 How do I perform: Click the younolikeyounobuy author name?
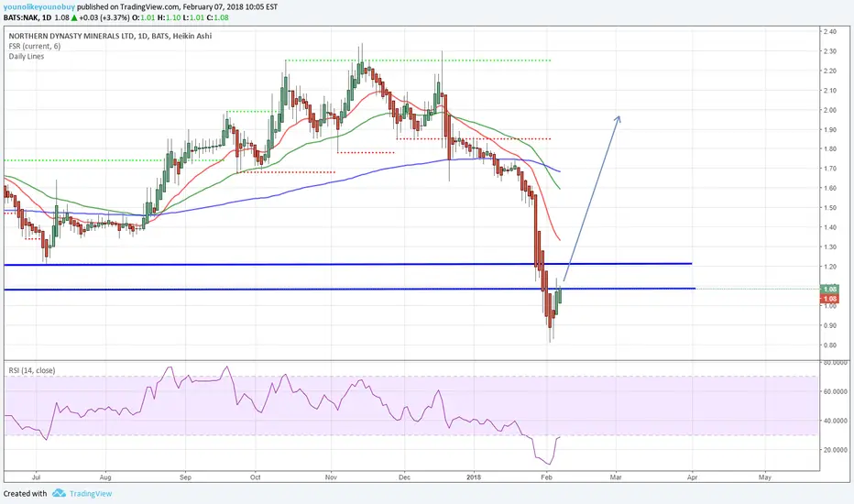tap(39, 7)
